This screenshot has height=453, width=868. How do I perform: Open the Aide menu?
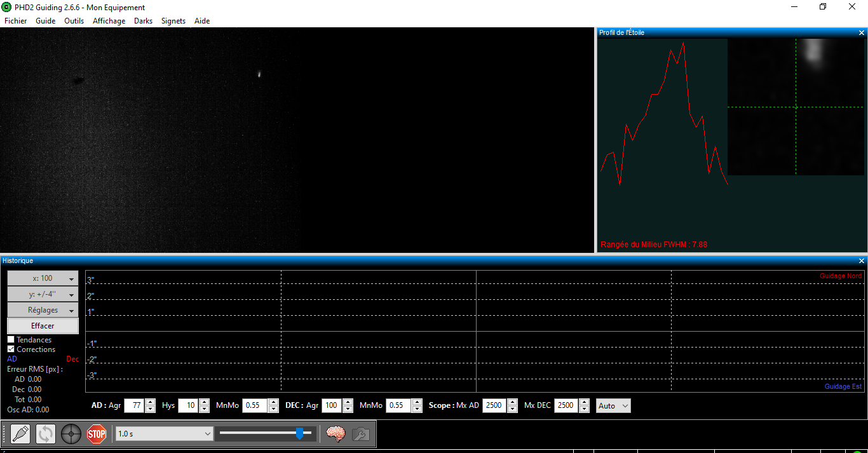coord(202,21)
